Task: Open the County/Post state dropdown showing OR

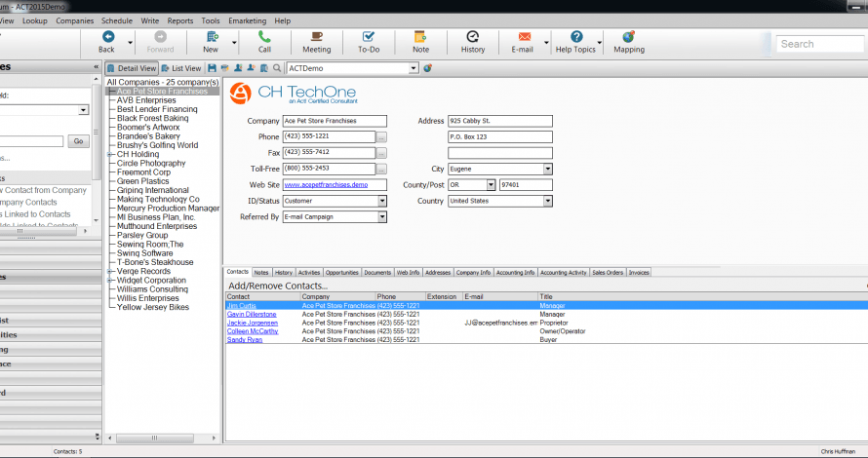Action: (x=491, y=185)
